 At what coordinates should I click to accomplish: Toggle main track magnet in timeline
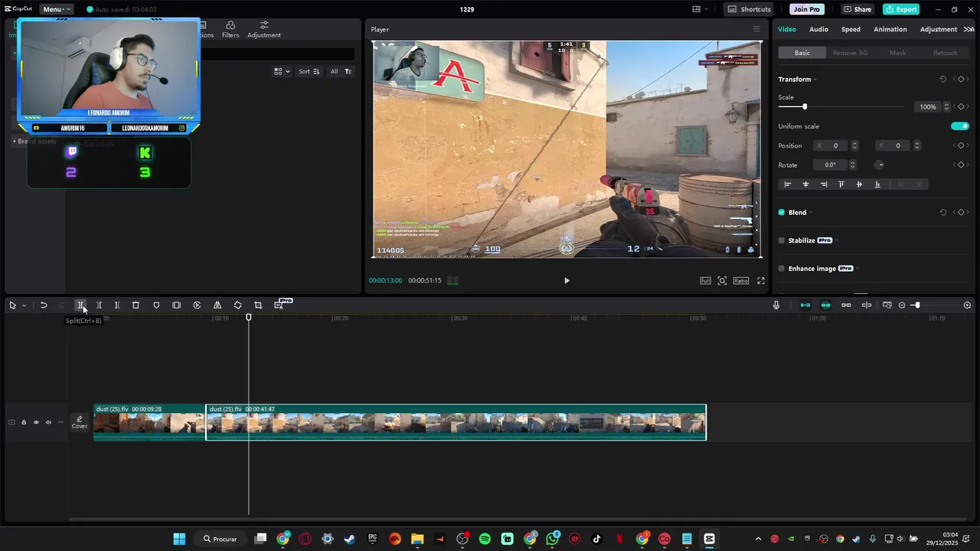[805, 305]
